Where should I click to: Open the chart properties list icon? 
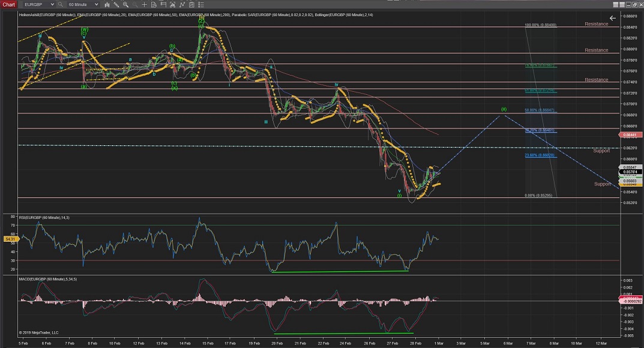pos(201,5)
